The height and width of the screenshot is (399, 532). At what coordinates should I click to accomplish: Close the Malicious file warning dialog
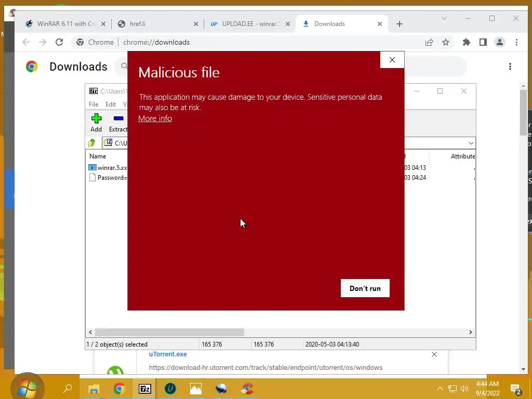392,60
